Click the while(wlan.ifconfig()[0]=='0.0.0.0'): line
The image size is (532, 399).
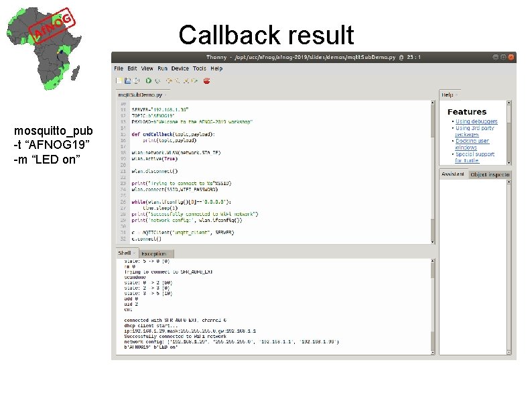181,202
